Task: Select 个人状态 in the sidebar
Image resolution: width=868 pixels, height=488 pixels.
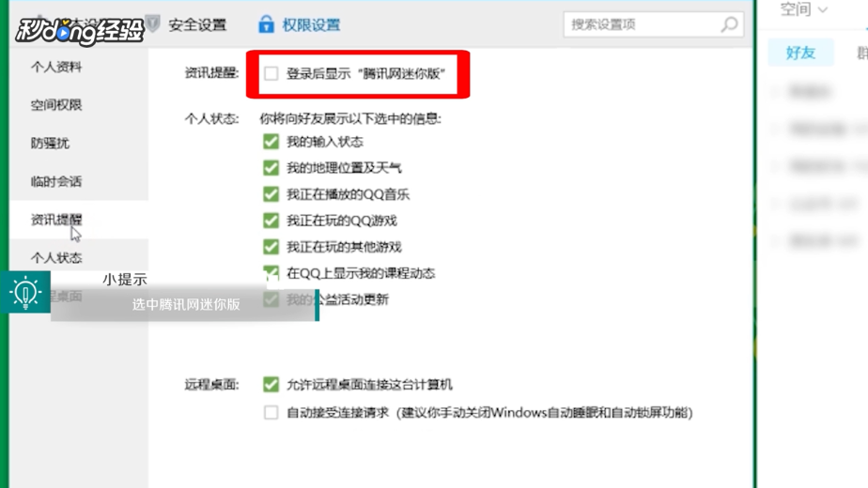Action: (56, 258)
